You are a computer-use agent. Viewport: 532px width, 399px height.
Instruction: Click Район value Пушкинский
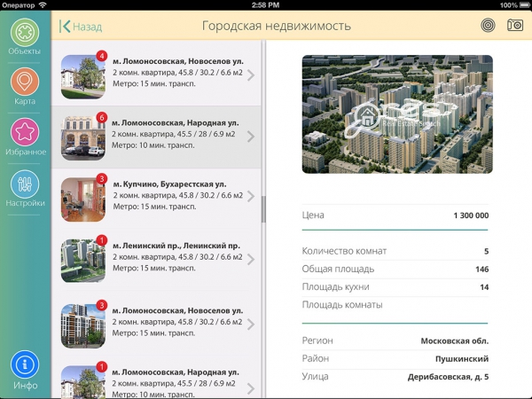pyautogui.click(x=462, y=358)
